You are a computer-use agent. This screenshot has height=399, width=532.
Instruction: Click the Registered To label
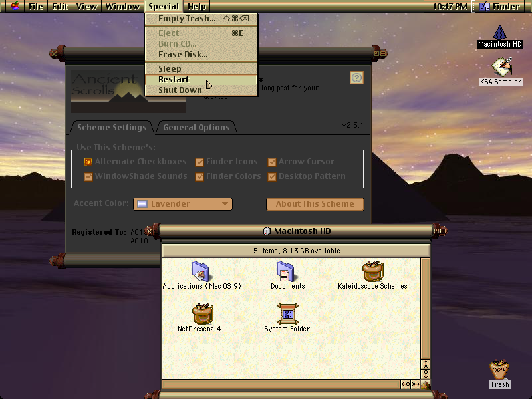click(98, 232)
